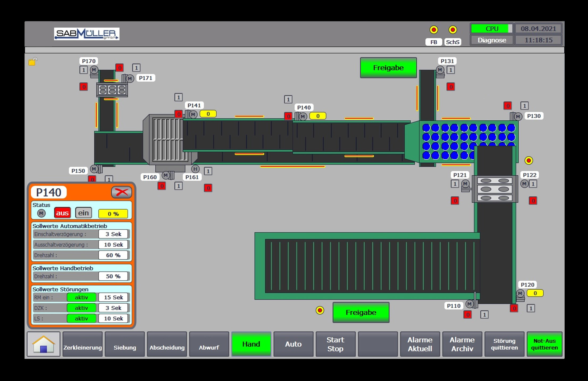Viewport: 588px width, 381px height.
Task: Click Not-Aus quittieren button
Action: click(x=545, y=344)
